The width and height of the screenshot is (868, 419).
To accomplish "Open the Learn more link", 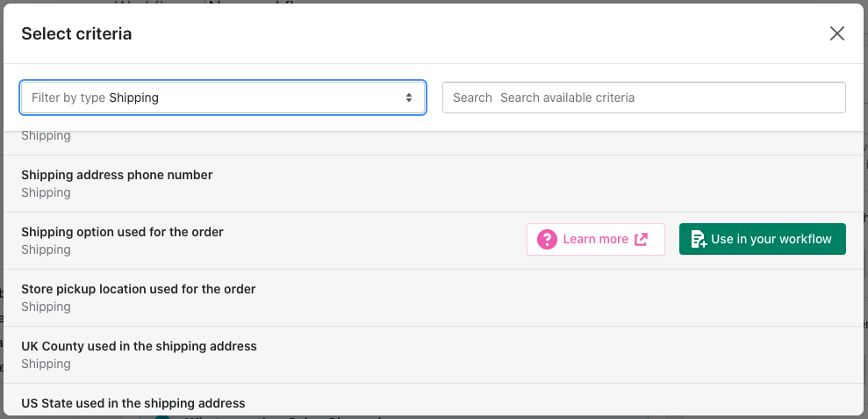I will 596,240.
